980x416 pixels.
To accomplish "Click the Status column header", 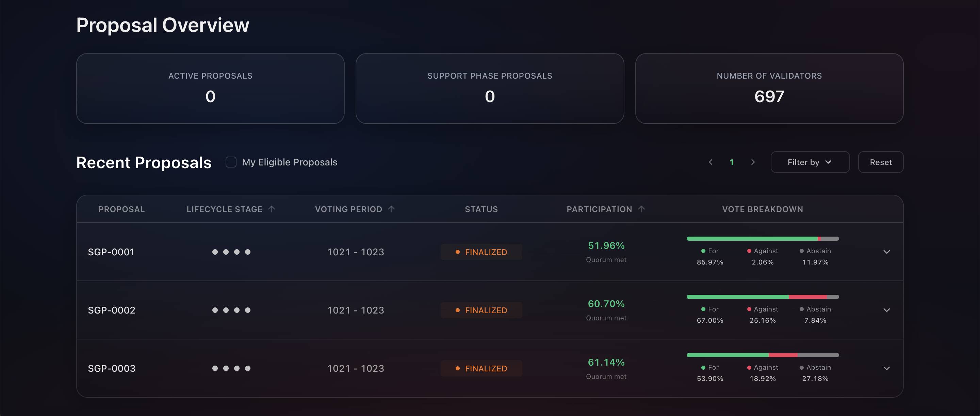I will pyautogui.click(x=481, y=209).
